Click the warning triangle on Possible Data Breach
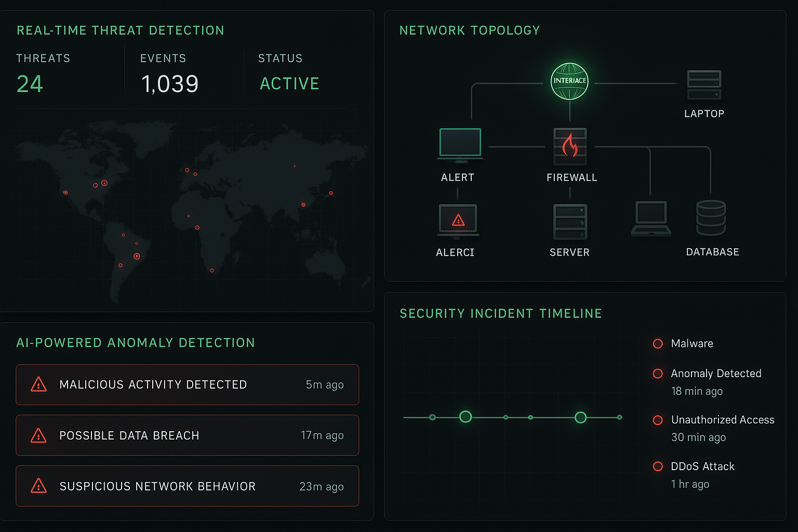The width and height of the screenshot is (798, 532). (38, 435)
